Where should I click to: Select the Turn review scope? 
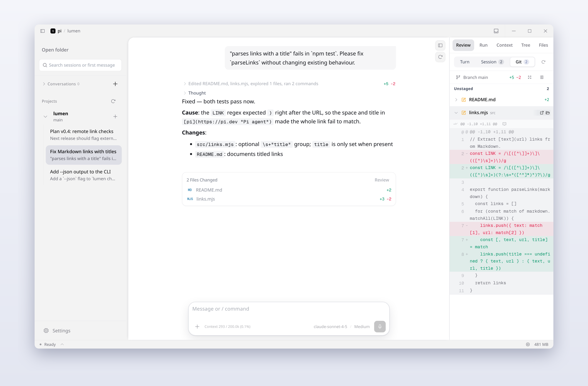(x=465, y=62)
